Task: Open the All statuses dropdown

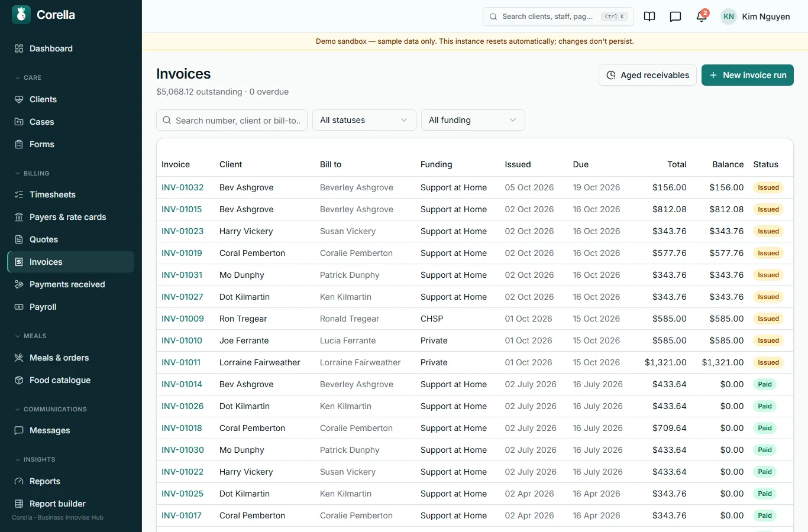Action: pyautogui.click(x=364, y=120)
